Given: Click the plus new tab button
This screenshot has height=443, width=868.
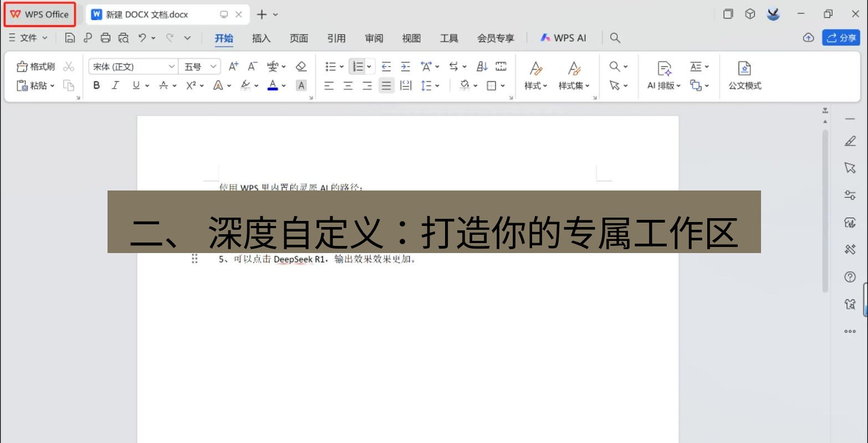Looking at the screenshot, I should coord(262,14).
